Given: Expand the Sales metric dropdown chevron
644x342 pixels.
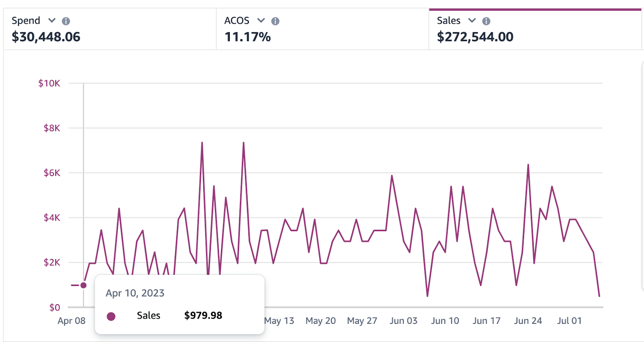Looking at the screenshot, I should pos(472,20).
